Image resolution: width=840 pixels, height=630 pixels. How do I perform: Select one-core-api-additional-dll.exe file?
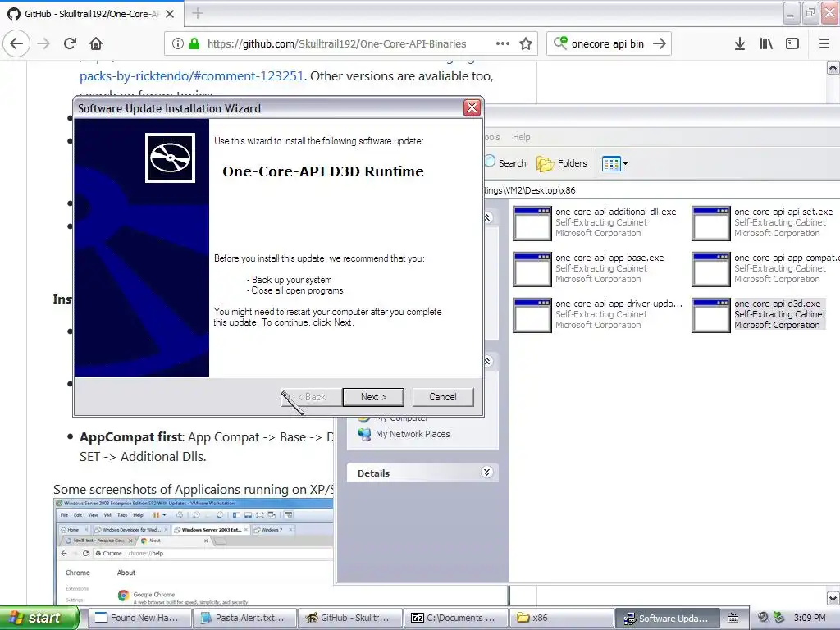595,222
